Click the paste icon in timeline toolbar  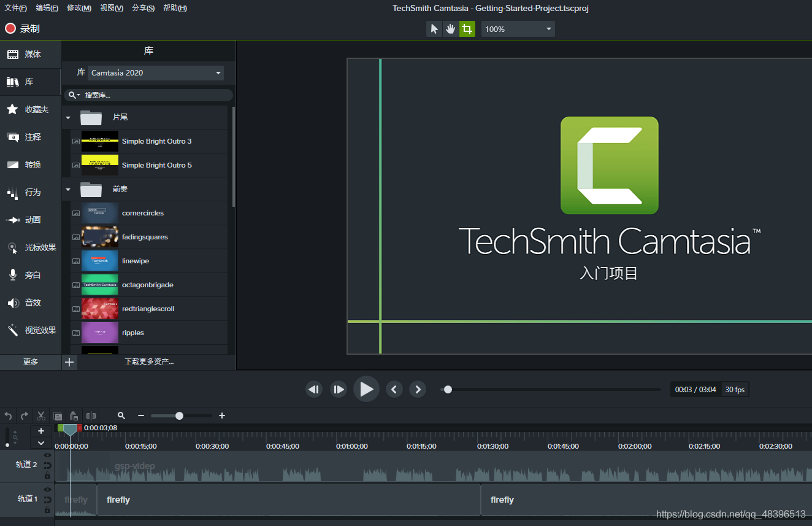(x=74, y=416)
